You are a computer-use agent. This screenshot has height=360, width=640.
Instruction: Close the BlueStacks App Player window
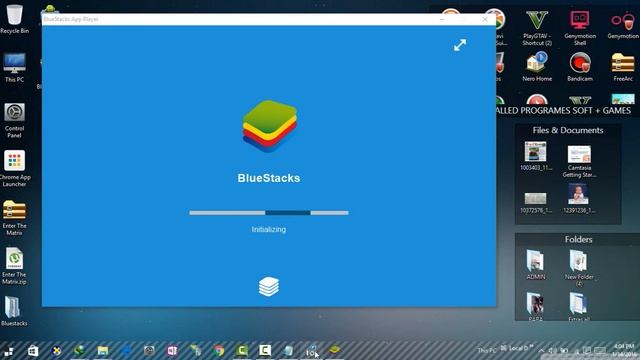485,19
